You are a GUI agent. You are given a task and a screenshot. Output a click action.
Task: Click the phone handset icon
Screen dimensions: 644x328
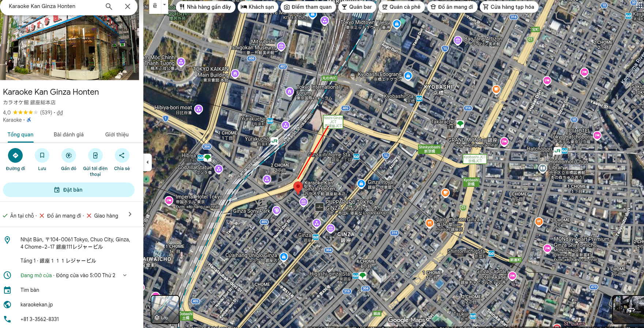coord(7,319)
